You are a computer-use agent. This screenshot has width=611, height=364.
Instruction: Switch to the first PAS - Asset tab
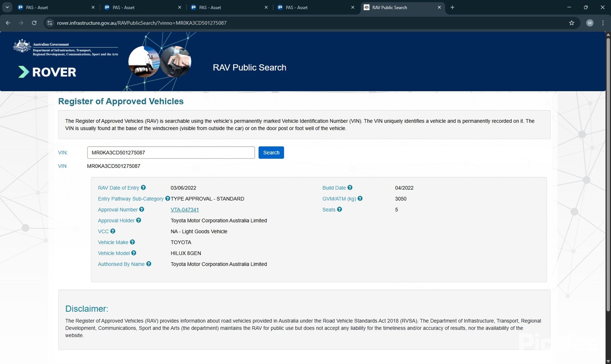[56, 7]
